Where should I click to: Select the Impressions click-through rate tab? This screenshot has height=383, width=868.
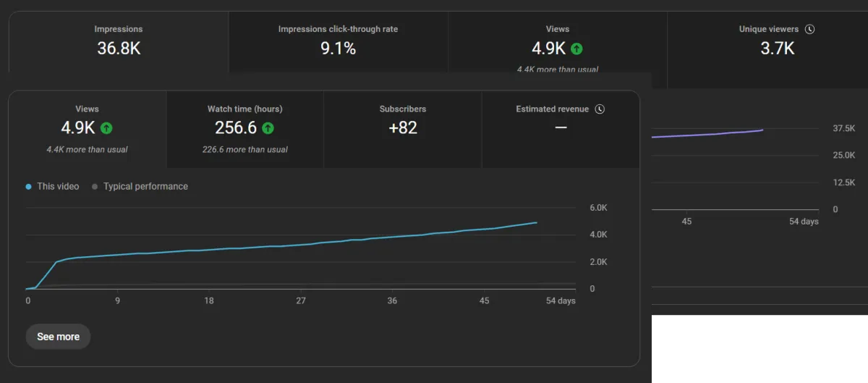pos(338,42)
